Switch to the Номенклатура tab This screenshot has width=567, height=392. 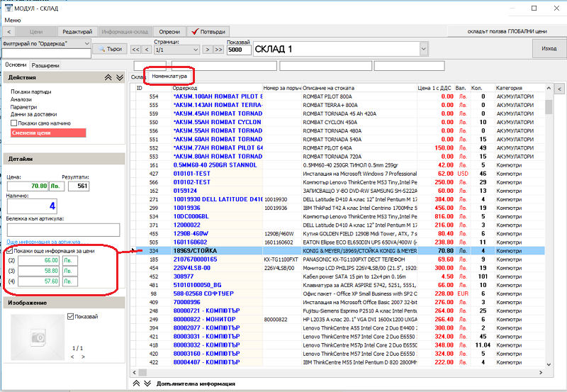coord(169,76)
